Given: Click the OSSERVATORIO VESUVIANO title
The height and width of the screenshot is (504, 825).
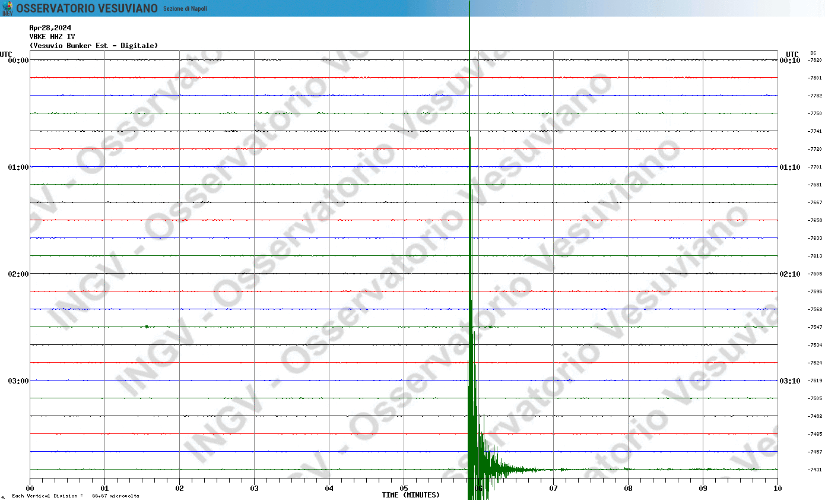Looking at the screenshot, I should tap(87, 8).
